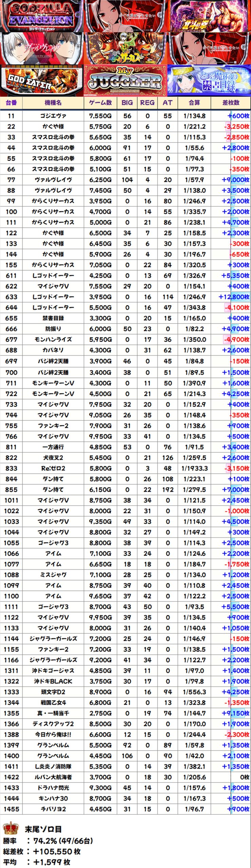The image size is (251, 868).
Task: Click the 合算 column header
Action: click(x=194, y=103)
